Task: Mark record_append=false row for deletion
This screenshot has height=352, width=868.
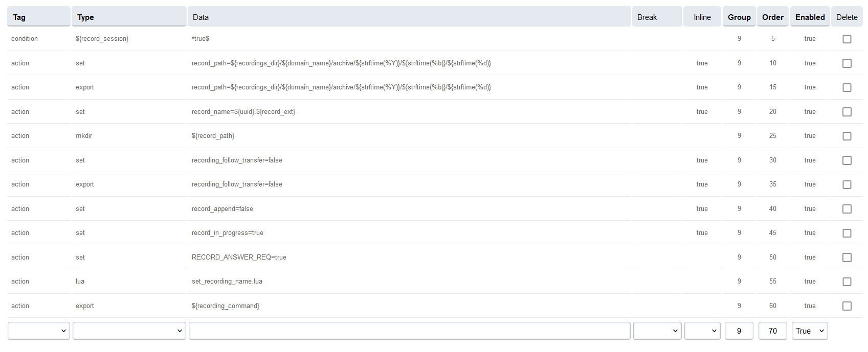Action: point(847,209)
